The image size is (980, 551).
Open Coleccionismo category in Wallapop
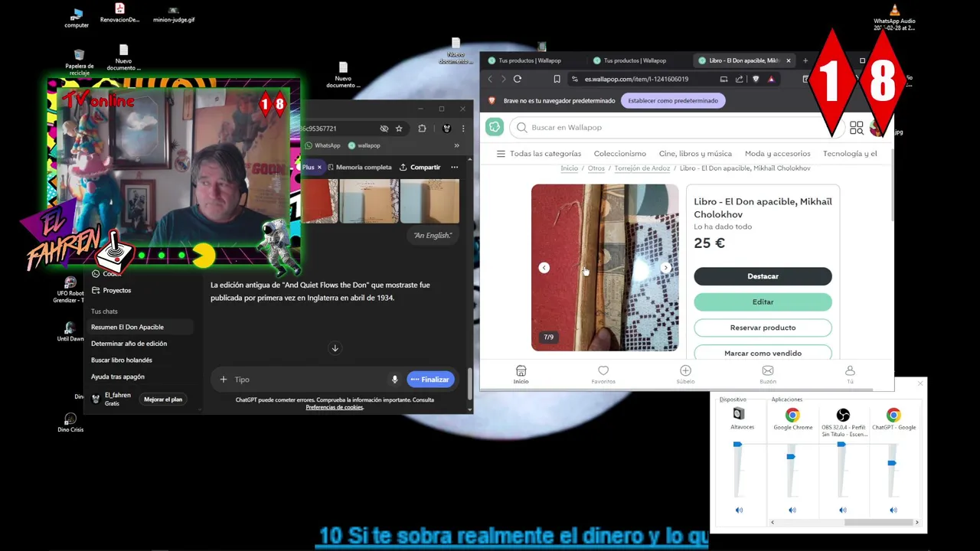pyautogui.click(x=619, y=154)
